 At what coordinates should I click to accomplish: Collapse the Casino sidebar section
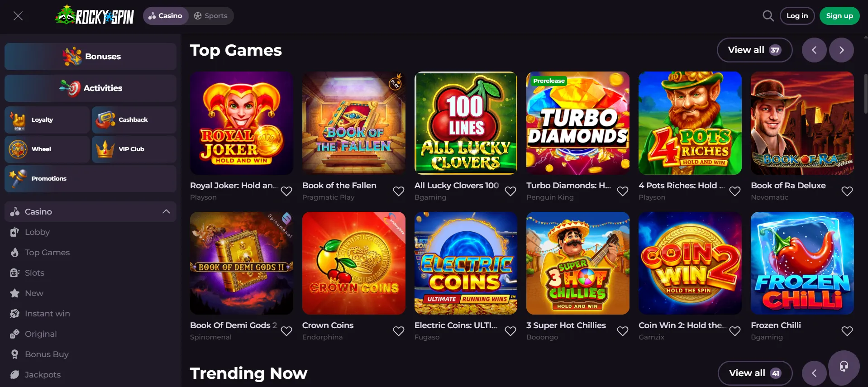point(166,211)
